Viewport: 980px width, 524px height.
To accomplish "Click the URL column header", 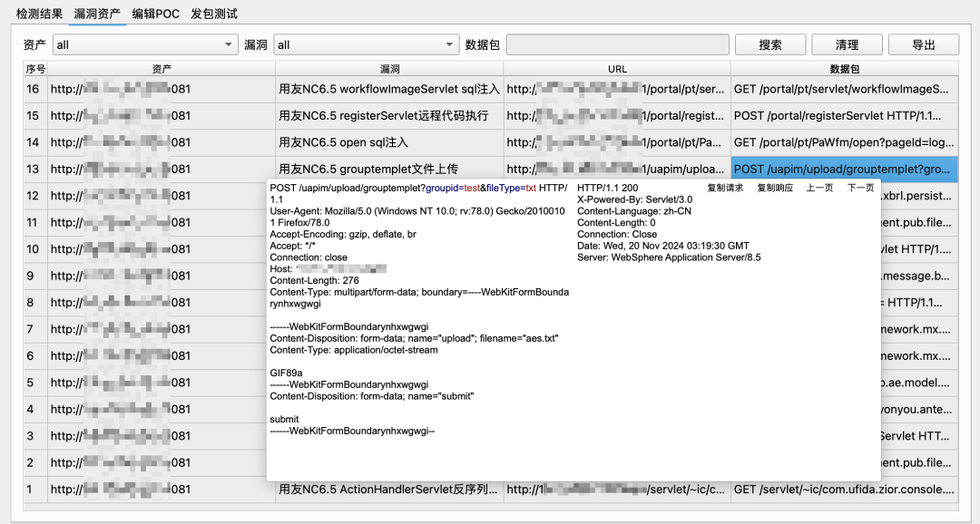I will 617,69.
